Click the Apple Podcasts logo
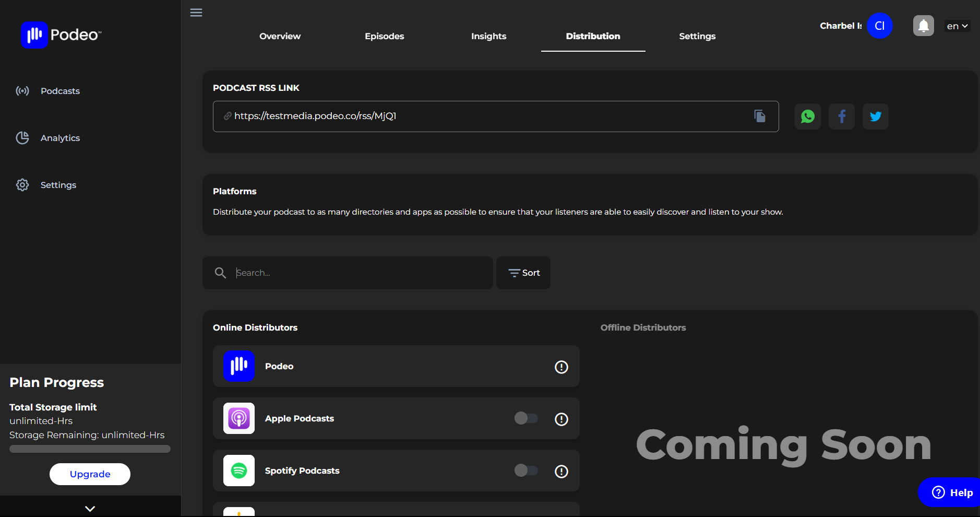 pos(239,418)
